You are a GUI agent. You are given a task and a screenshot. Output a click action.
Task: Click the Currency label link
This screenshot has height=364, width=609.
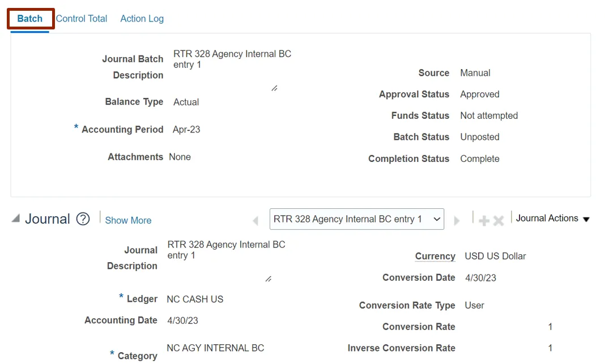pos(435,256)
